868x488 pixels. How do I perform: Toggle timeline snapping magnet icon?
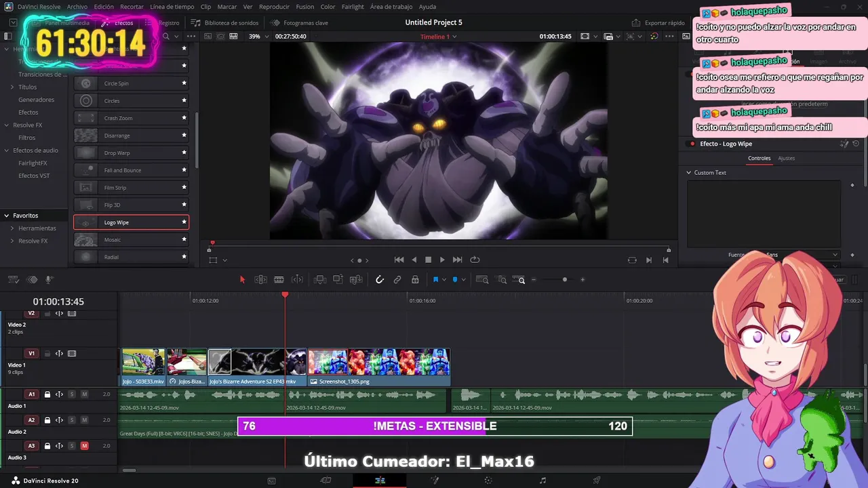pyautogui.click(x=380, y=279)
